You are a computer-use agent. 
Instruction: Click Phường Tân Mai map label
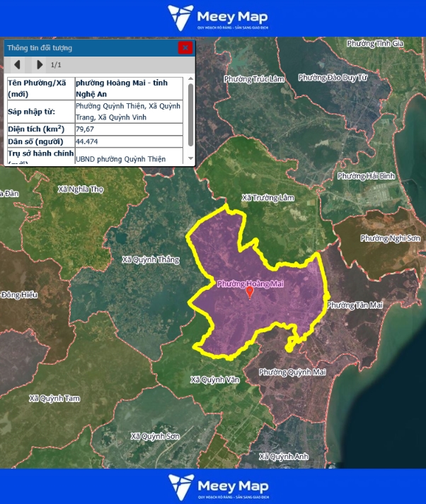[355, 305]
